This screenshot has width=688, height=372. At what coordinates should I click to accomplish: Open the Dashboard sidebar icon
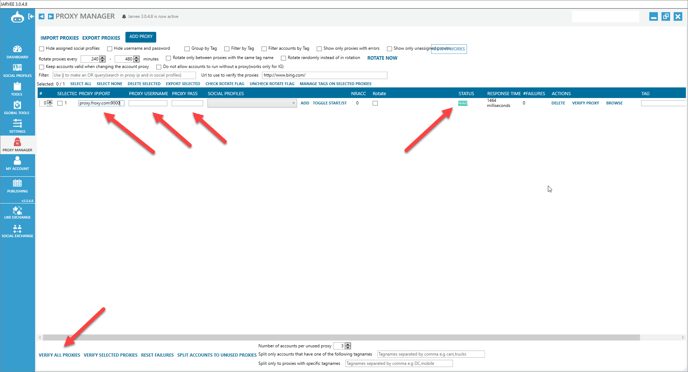click(x=17, y=52)
